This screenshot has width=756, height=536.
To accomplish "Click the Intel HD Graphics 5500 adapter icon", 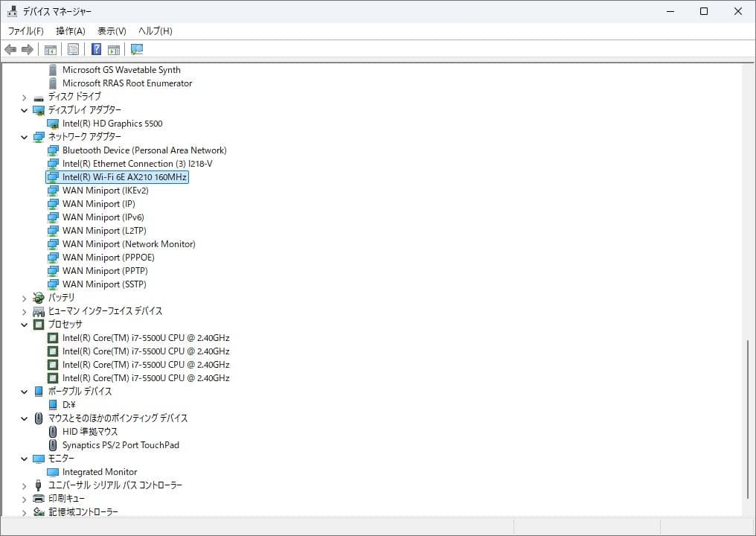I will 53,124.
